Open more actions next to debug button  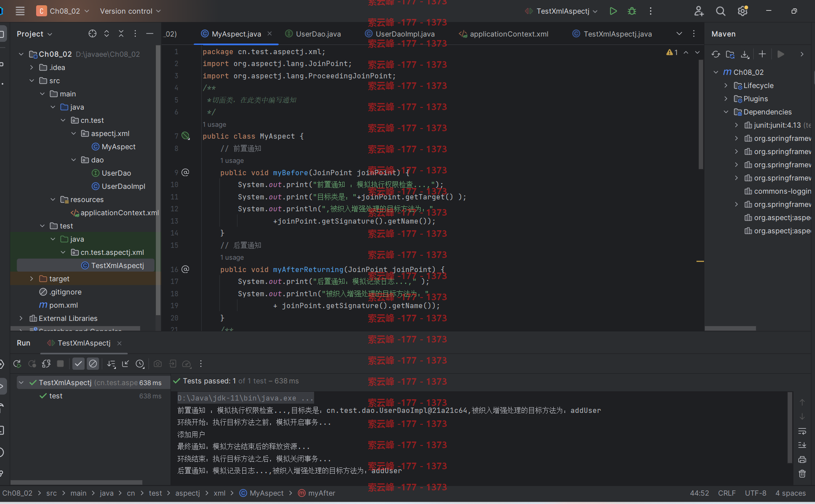click(x=651, y=11)
